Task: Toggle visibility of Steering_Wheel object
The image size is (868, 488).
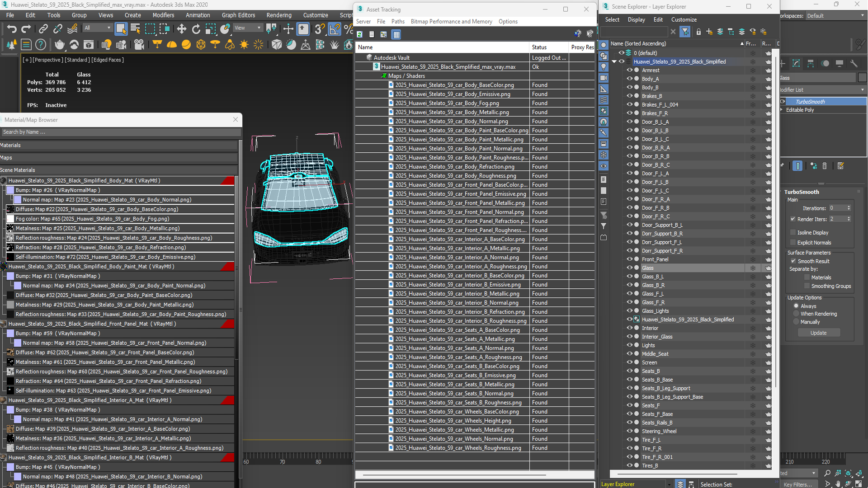Action: [629, 431]
